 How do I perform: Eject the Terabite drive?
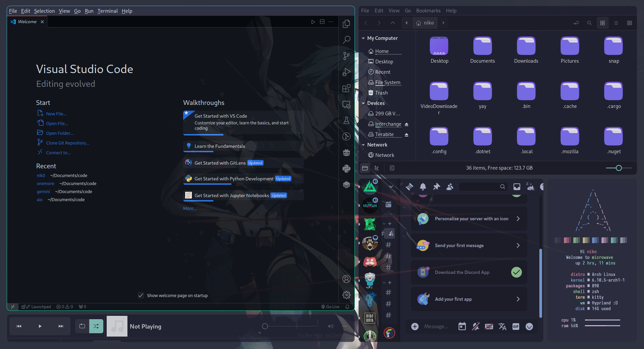coord(407,134)
